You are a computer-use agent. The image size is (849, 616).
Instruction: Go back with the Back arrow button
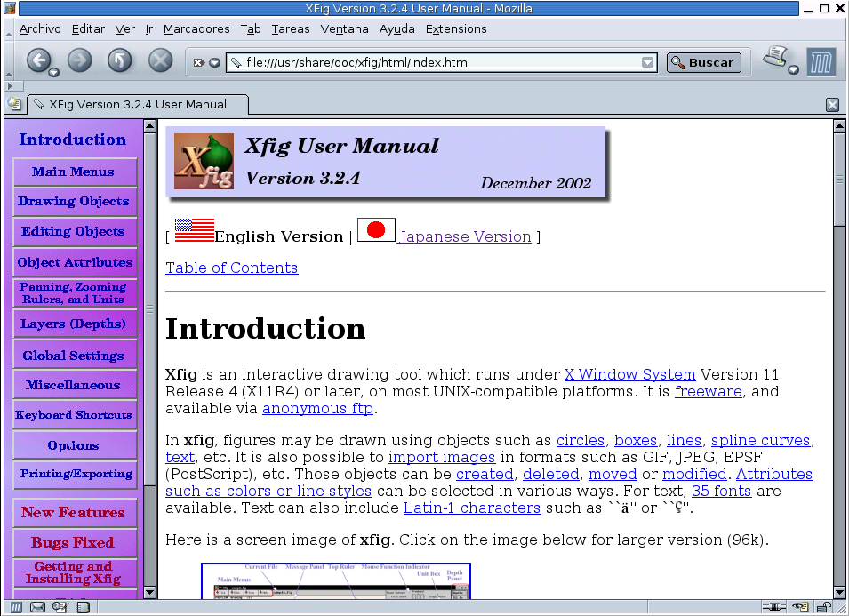38,60
